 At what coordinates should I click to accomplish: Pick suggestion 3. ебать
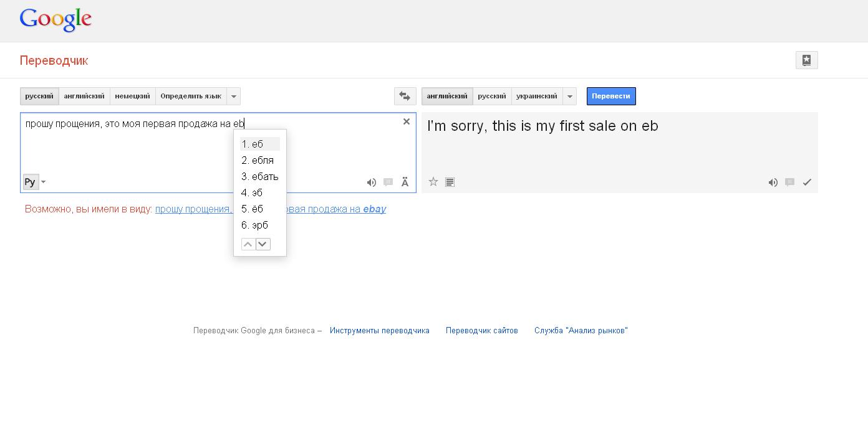point(260,176)
